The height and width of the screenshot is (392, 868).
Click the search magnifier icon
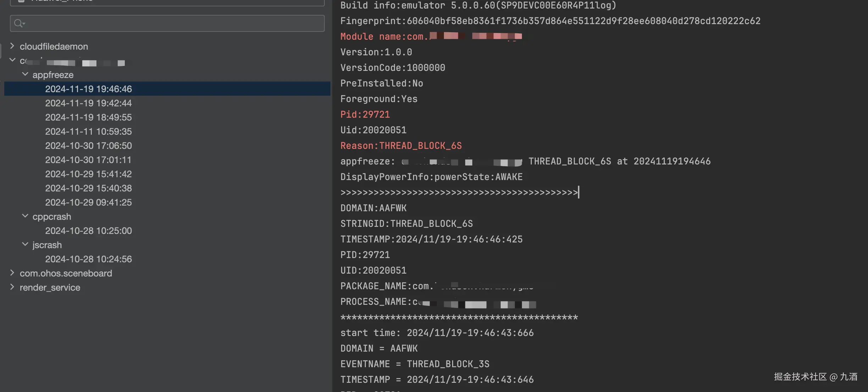tap(18, 23)
